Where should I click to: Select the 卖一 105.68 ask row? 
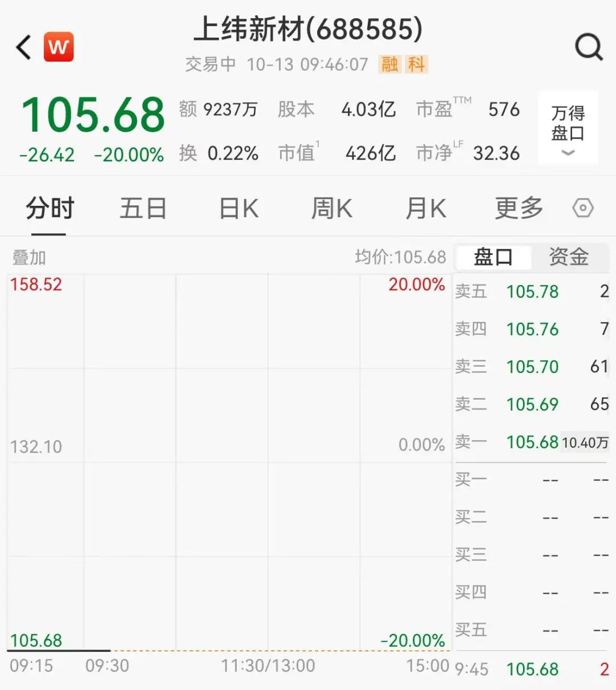tap(532, 442)
